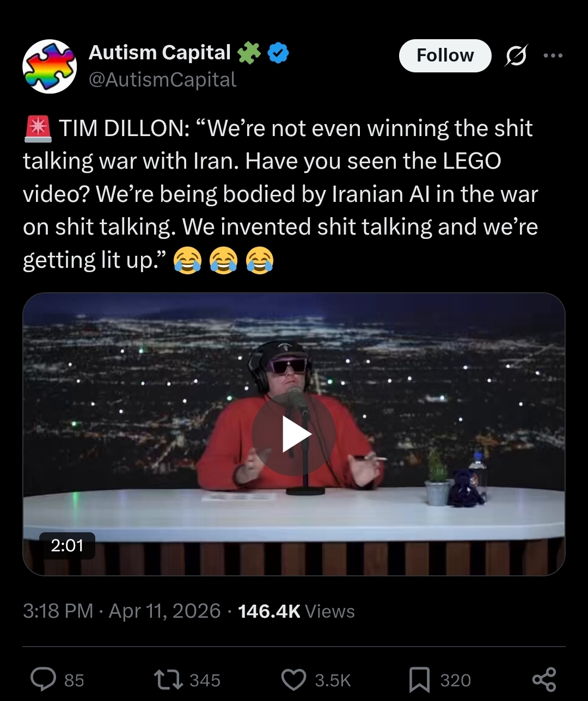The height and width of the screenshot is (701, 588).
Task: Bookmark the post with bookmark icon
Action: (x=419, y=680)
